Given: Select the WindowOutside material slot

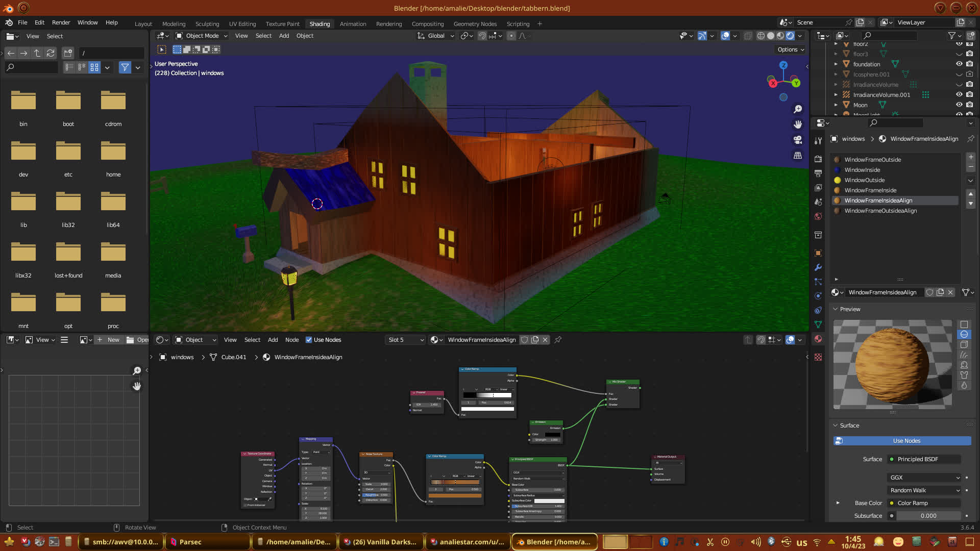Looking at the screenshot, I should (865, 180).
